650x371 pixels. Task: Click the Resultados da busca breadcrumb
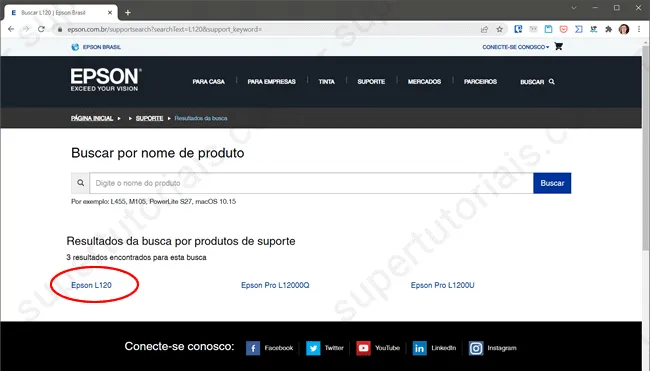coord(201,118)
